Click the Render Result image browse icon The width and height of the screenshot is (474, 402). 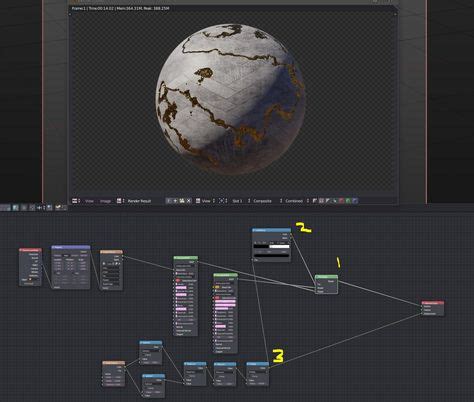[x=119, y=201]
